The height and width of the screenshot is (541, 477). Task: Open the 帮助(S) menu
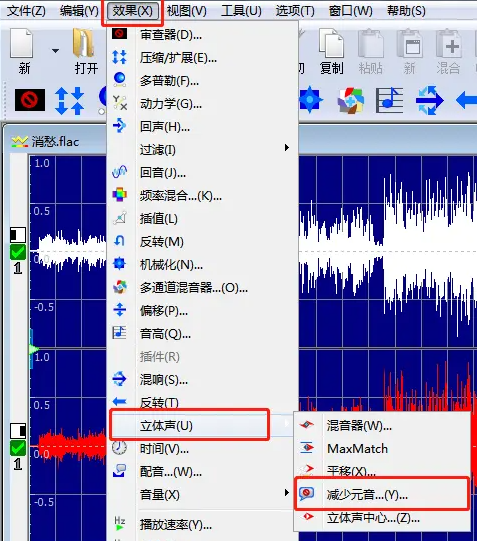coord(406,11)
